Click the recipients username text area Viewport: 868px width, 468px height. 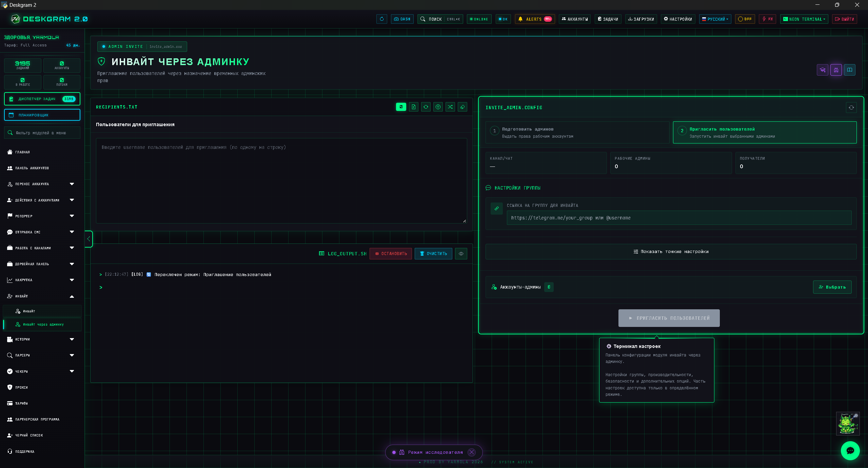[x=281, y=180]
